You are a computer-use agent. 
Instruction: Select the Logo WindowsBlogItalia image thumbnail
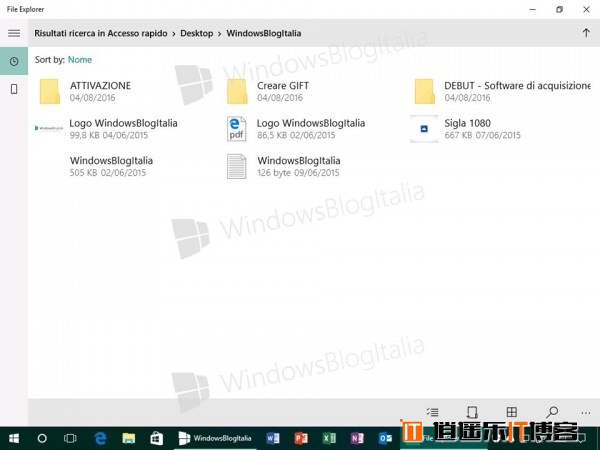point(49,128)
